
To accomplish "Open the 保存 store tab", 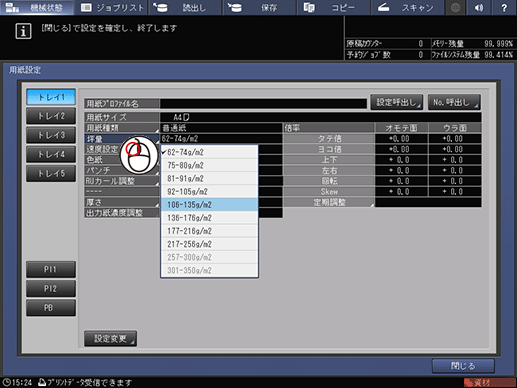I will click(260, 7).
